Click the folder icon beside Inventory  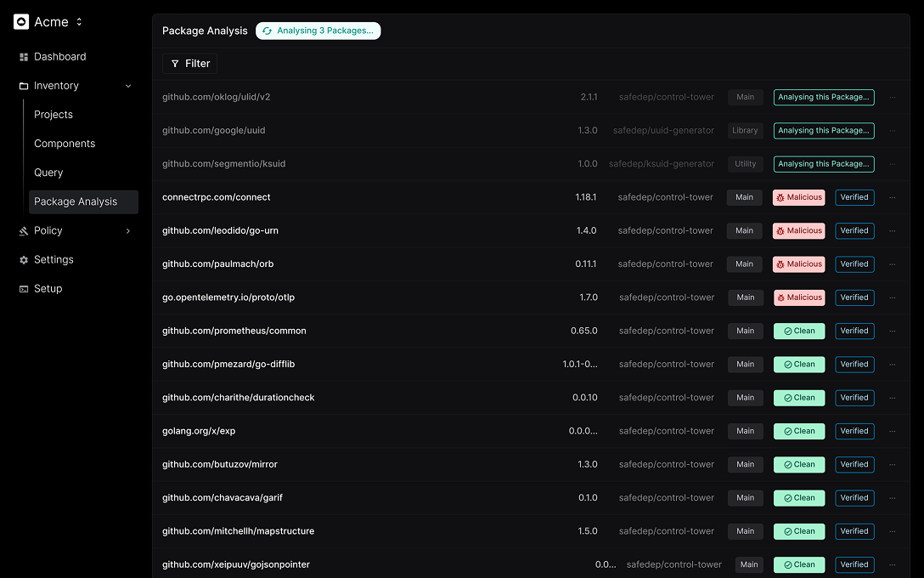click(x=22, y=85)
